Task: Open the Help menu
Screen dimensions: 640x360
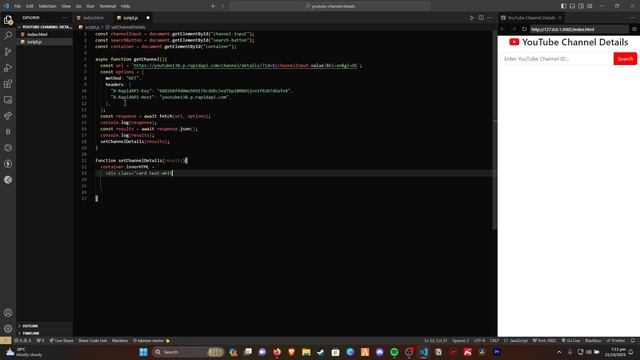Action: click(126, 6)
